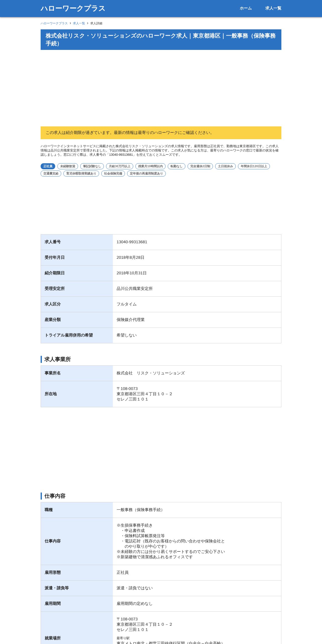Viewport: 322px width, 644px height.
Task: Click the 紹介期限日 row label
Action: 77,273
